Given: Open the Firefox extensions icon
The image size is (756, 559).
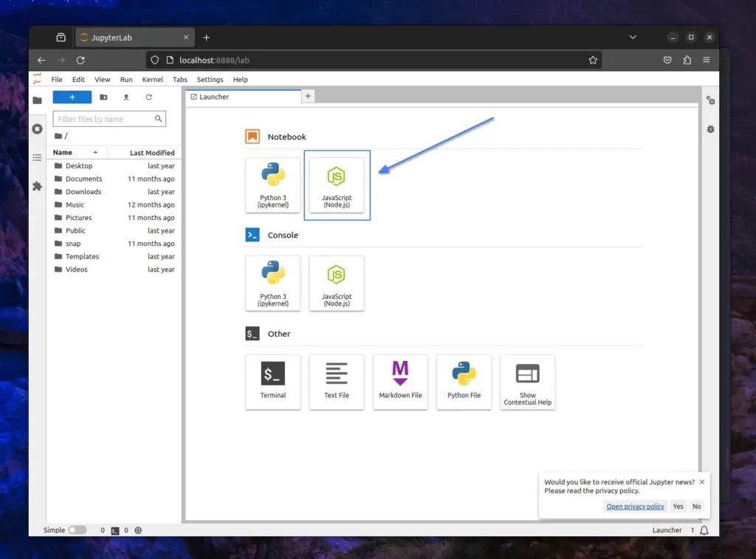Looking at the screenshot, I should [687, 61].
